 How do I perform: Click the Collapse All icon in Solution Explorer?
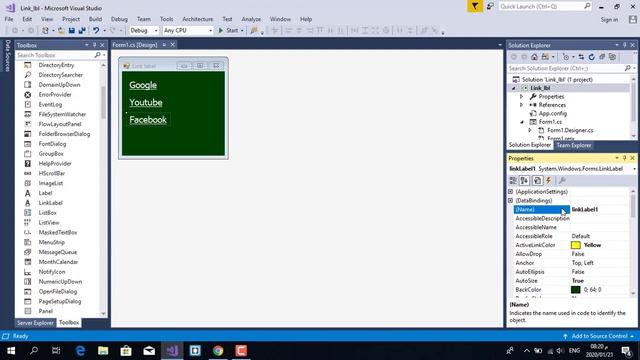point(602,57)
